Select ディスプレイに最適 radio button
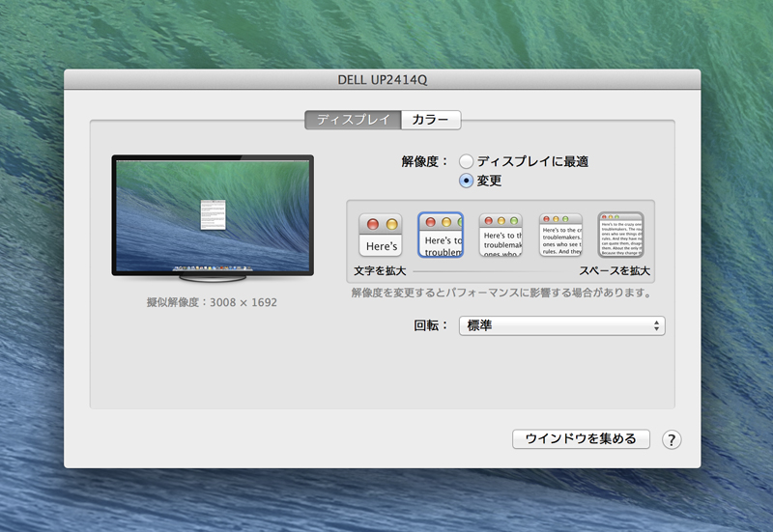The image size is (773, 532). [466, 161]
